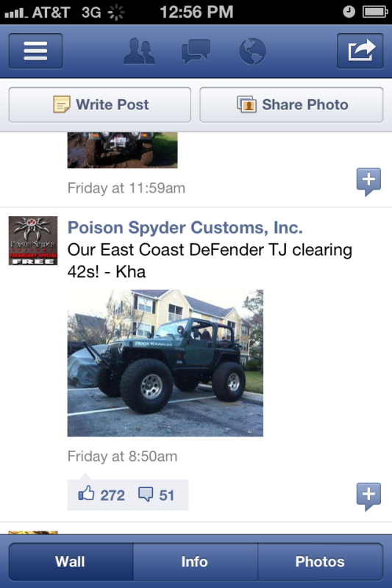Screen dimensions: 392x588
Task: Tap plus comment icon on 11:59am post
Action: [x=368, y=182]
